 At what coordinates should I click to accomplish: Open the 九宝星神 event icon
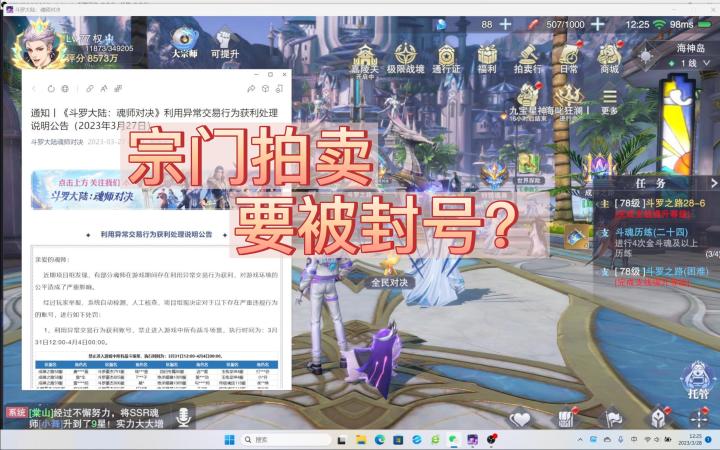tap(529, 102)
